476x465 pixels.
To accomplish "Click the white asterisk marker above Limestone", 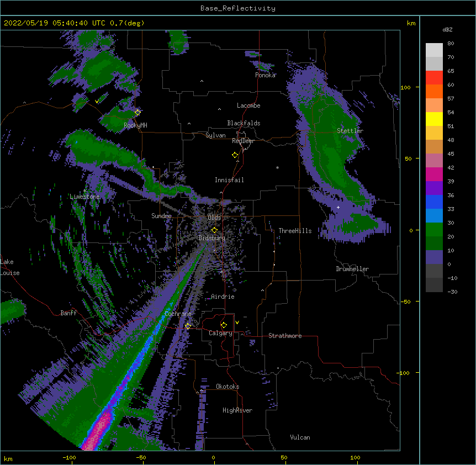I will 84,191.
